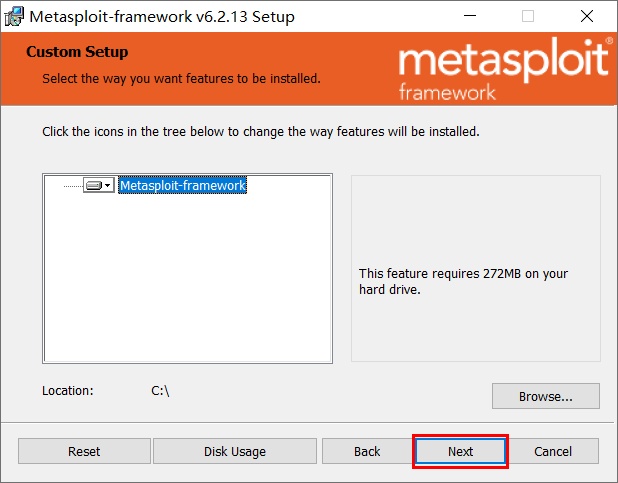
Task: Click the installer icon in title bar
Action: click(x=14, y=17)
